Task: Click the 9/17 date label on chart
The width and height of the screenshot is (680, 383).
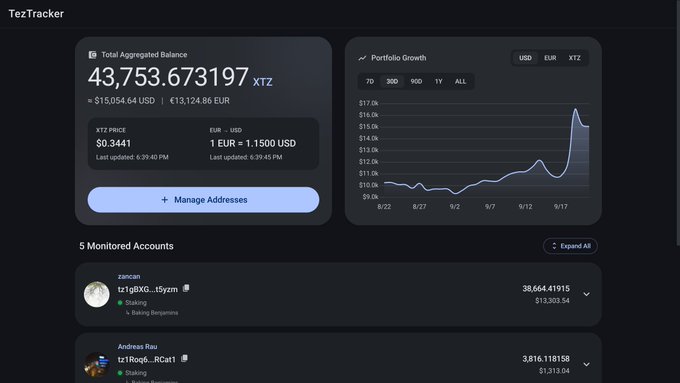Action: point(561,207)
